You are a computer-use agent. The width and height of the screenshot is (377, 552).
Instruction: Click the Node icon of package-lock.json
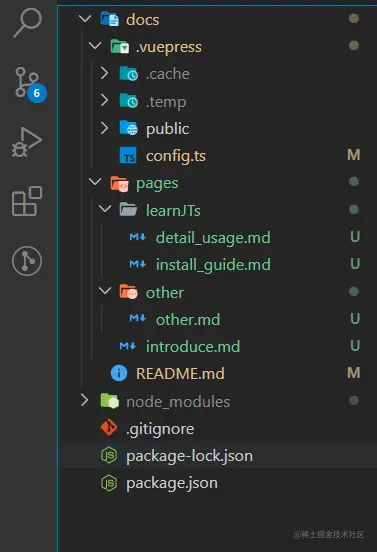[109, 455]
